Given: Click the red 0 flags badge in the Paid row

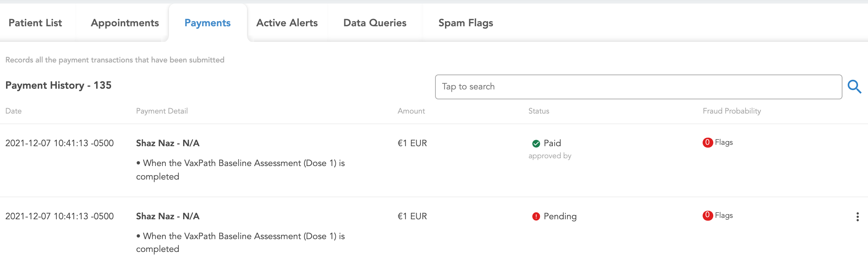Looking at the screenshot, I should [707, 143].
